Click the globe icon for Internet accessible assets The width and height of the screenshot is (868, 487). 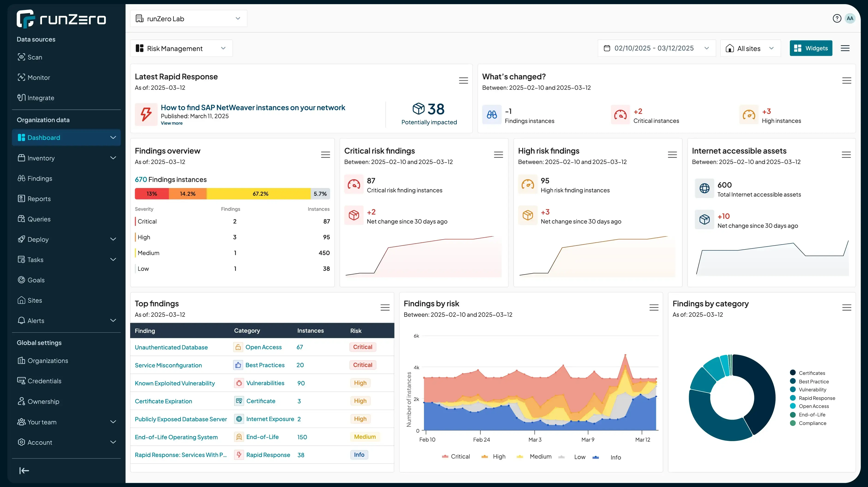click(x=704, y=188)
